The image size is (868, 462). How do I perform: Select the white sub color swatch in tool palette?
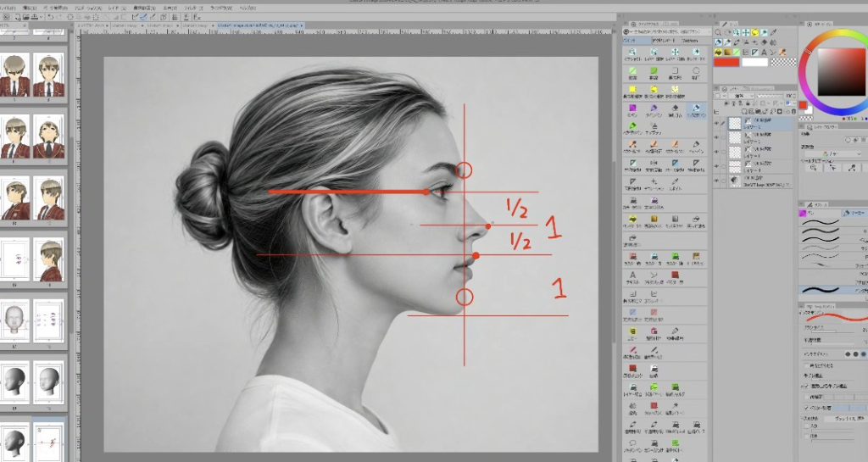click(754, 63)
